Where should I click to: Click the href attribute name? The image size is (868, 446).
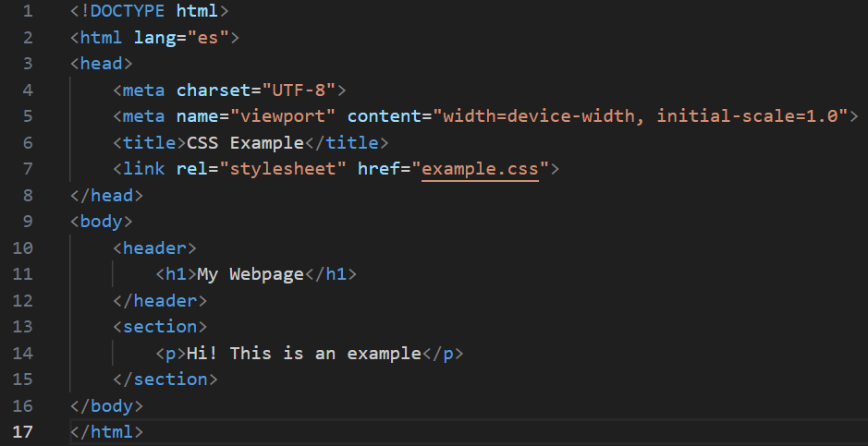(379, 169)
